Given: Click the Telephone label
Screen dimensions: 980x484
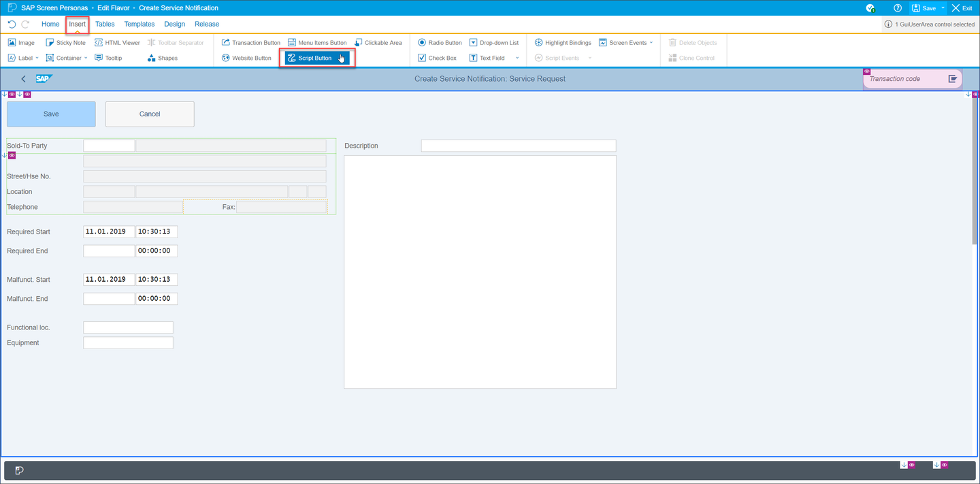Looking at the screenshot, I should pyautogui.click(x=22, y=207).
